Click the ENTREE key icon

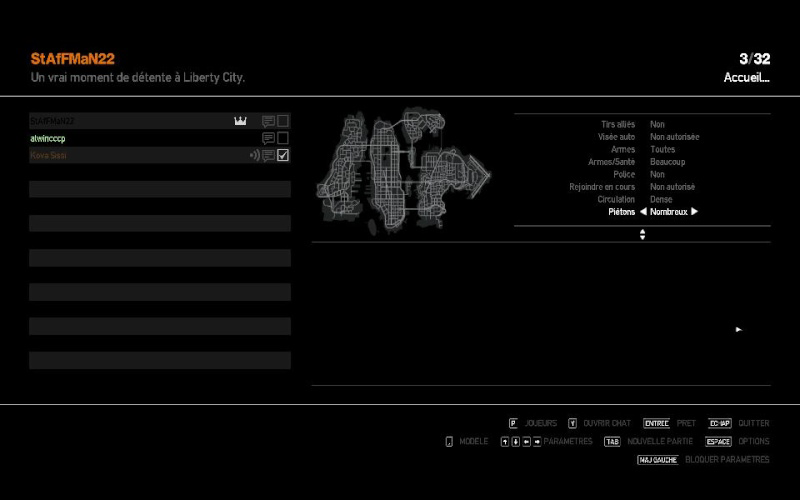656,423
